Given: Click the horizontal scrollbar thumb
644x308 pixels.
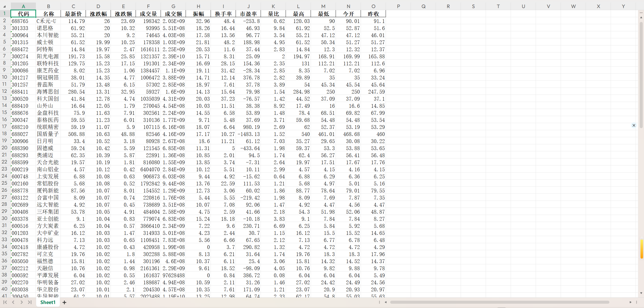Looking at the screenshot, I should [499, 302].
